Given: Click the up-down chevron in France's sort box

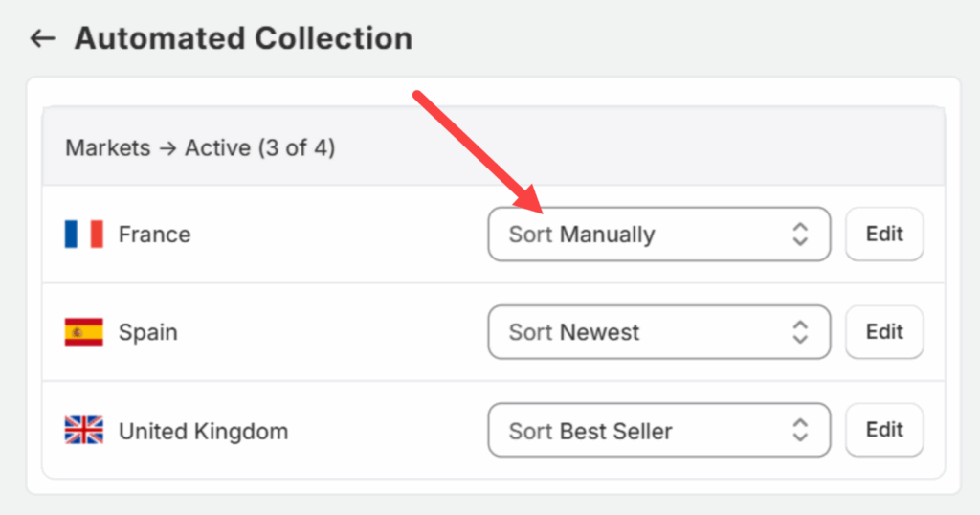Looking at the screenshot, I should 800,235.
